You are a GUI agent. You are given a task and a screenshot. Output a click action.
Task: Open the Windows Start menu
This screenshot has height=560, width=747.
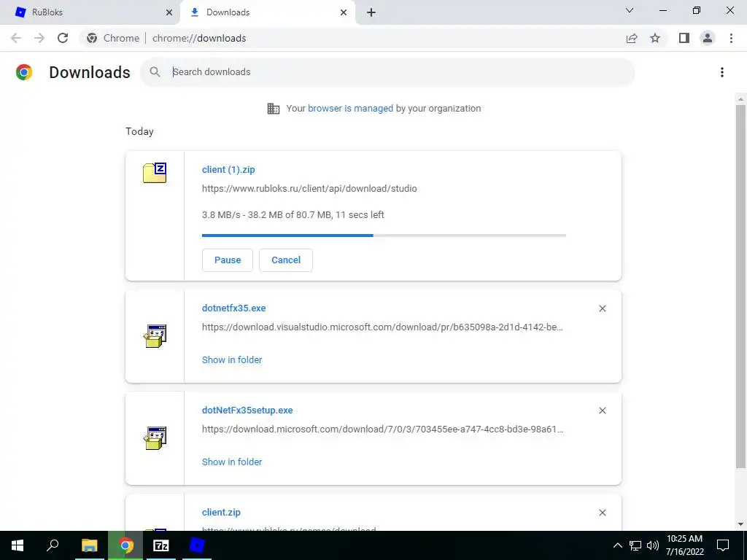(18, 545)
